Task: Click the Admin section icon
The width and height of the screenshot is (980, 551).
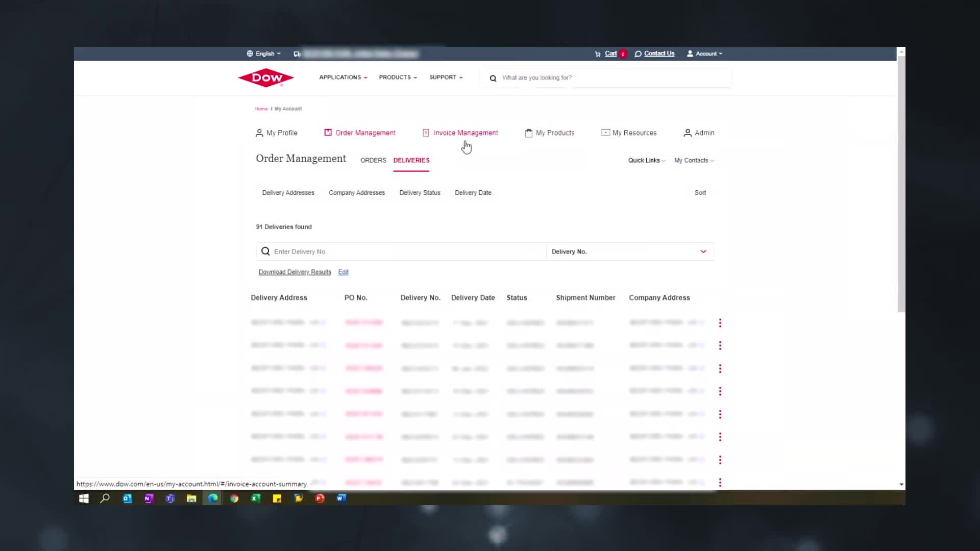Action: click(x=687, y=133)
